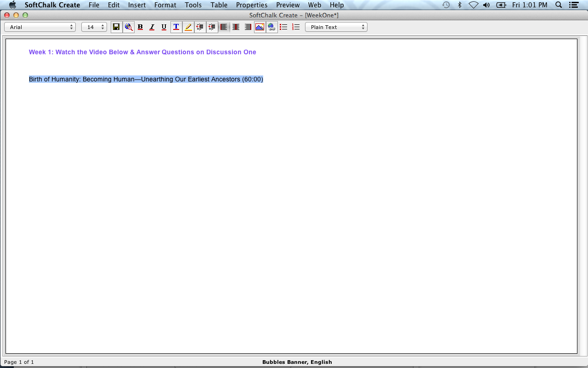
Task: Open the text color tool
Action: coord(176,27)
